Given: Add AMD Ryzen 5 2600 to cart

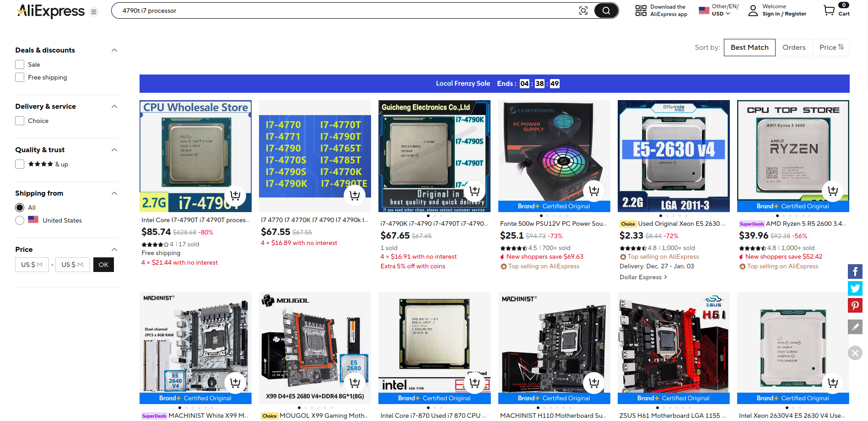Looking at the screenshot, I should (x=833, y=190).
